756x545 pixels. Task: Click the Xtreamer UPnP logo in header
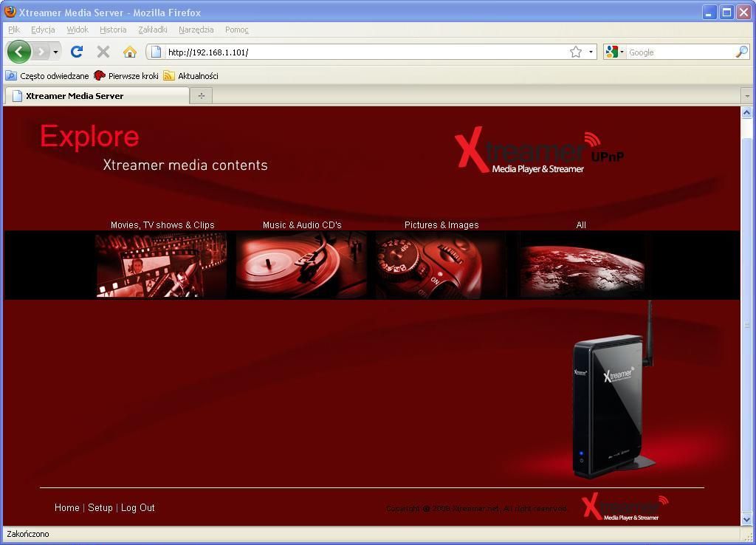coord(539,151)
